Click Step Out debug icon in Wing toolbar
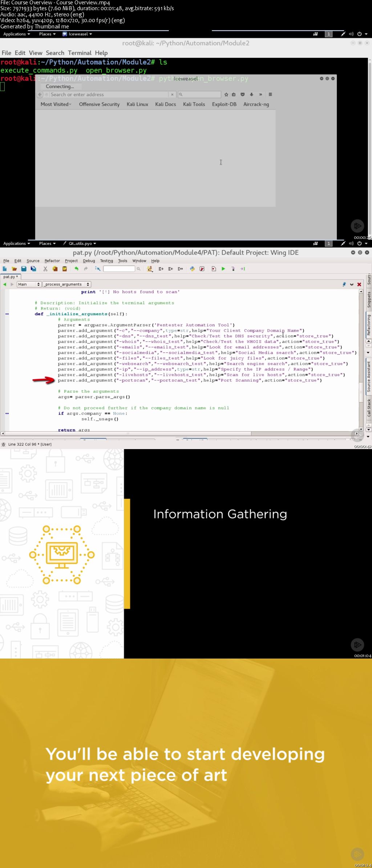Image resolution: width=372 pixels, height=868 pixels. pos(243,269)
